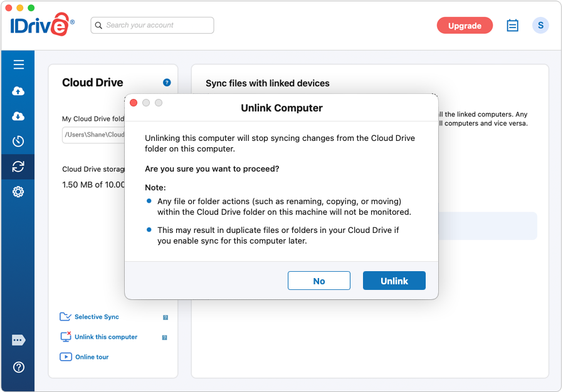The width and height of the screenshot is (563, 392).
Task: Start the Online tour link
Action: 92,357
